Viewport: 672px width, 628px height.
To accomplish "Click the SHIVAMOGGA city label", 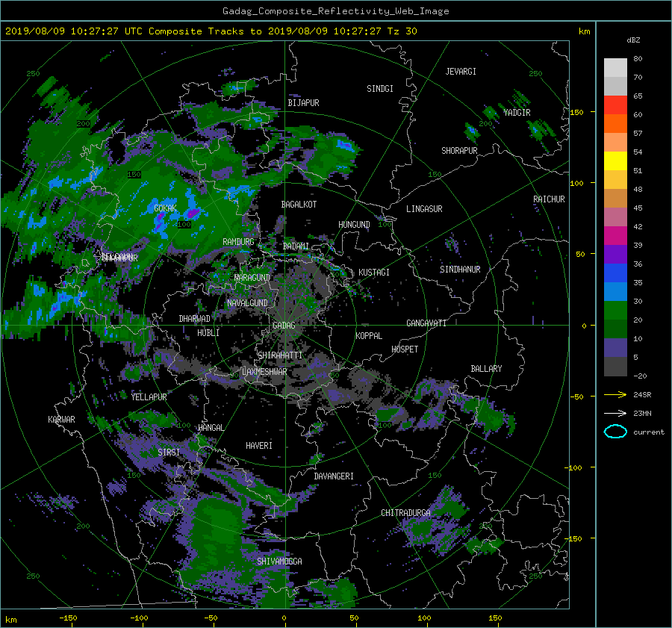I will coord(279,562).
